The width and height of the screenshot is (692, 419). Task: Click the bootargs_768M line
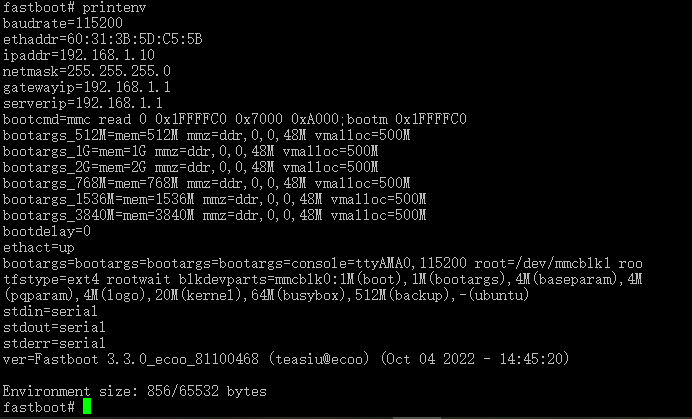(x=207, y=183)
